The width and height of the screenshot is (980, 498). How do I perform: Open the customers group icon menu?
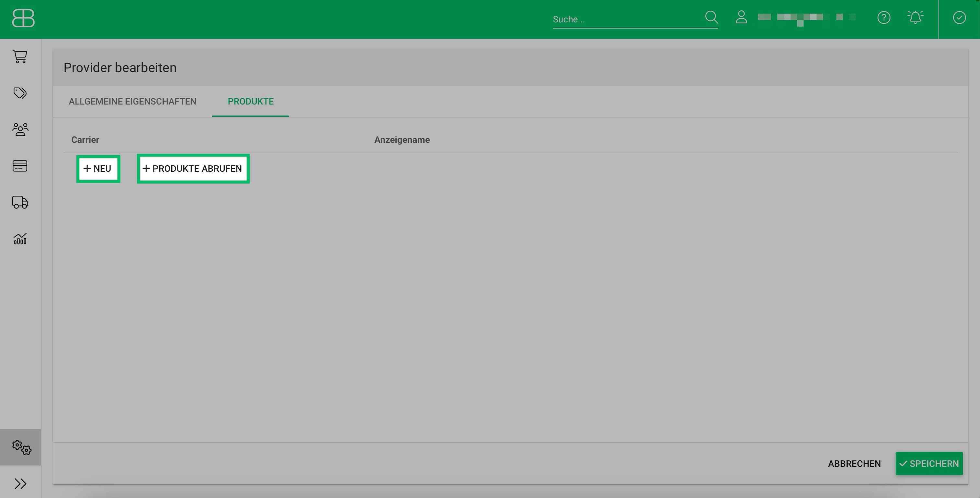(20, 130)
